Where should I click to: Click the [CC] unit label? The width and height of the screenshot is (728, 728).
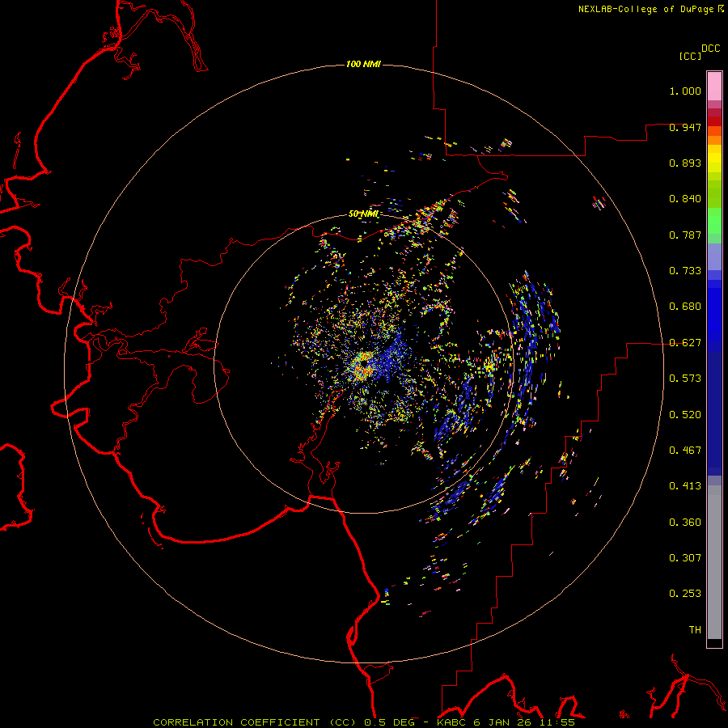(690, 56)
